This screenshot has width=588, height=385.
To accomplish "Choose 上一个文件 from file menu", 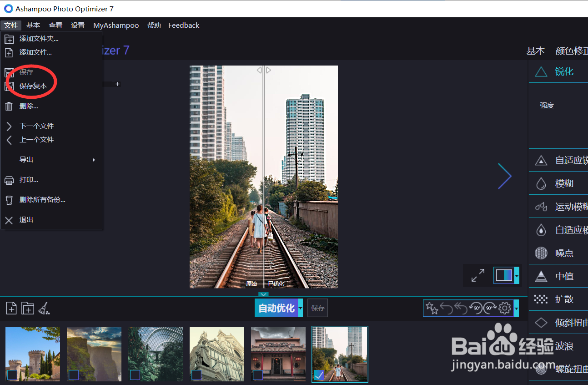I will [51, 140].
